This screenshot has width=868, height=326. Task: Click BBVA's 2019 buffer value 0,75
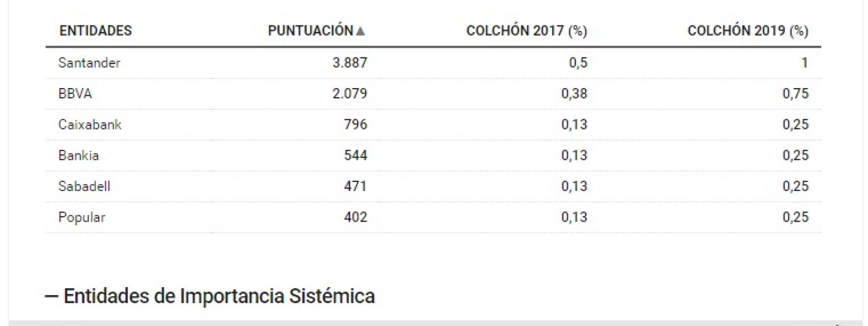(795, 94)
